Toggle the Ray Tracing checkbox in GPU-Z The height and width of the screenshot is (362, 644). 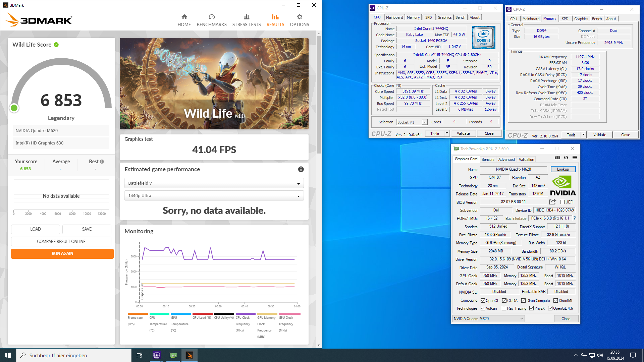point(504,308)
